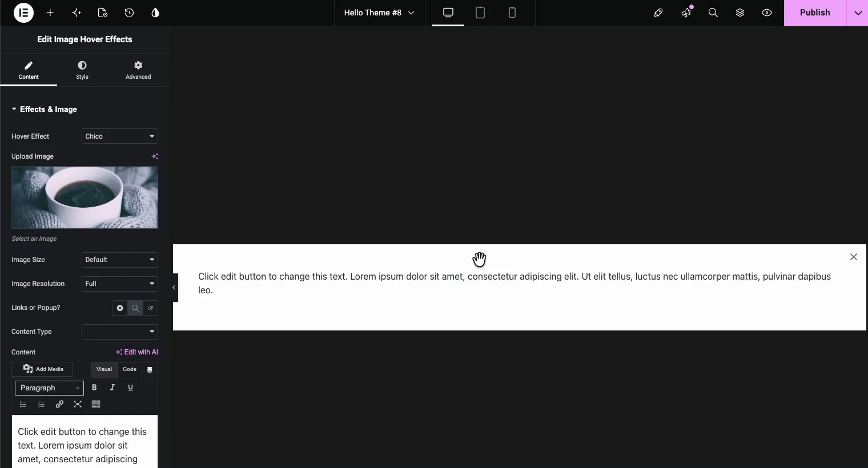Open the Hover Effect dropdown showing Chico
Image resolution: width=868 pixels, height=468 pixels.
pos(120,136)
